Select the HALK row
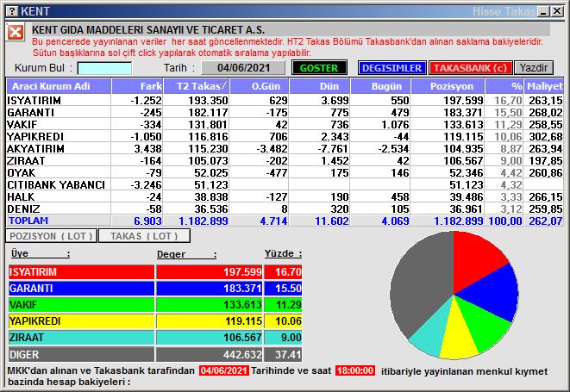 click(285, 197)
